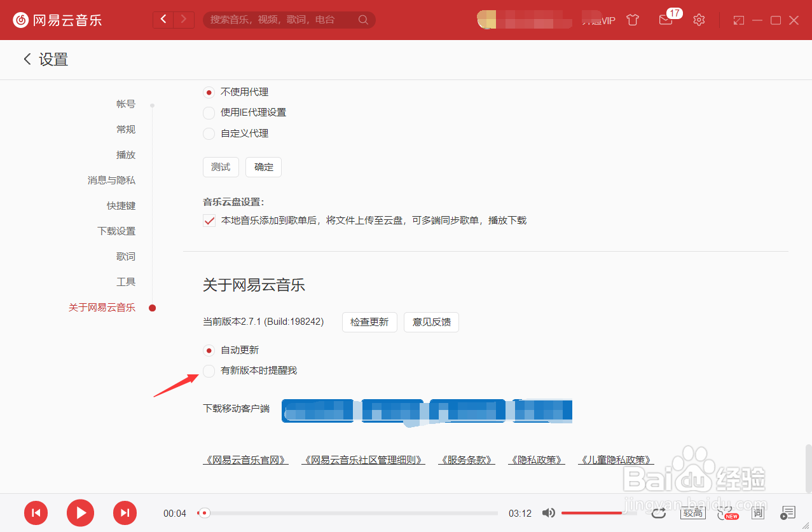Viewport: 812px width, 532px height.
Task: Open 《儿童隐私政策》 link
Action: (616, 460)
